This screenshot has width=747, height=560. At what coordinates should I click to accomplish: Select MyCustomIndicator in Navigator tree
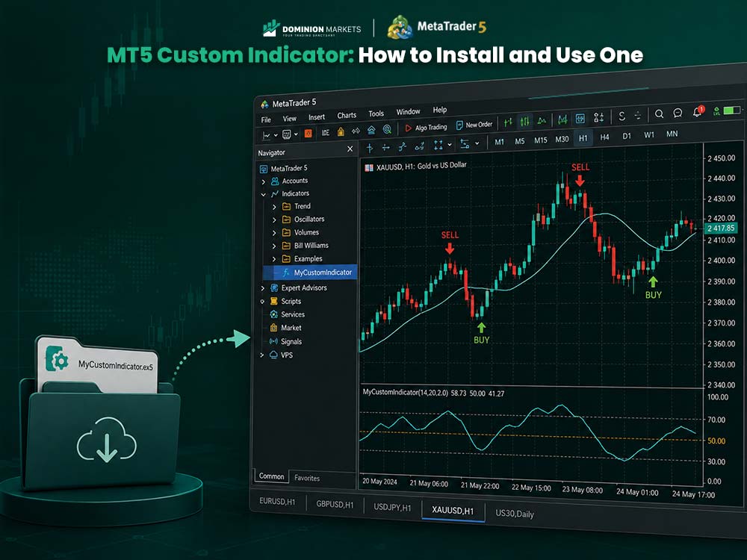[310, 273]
